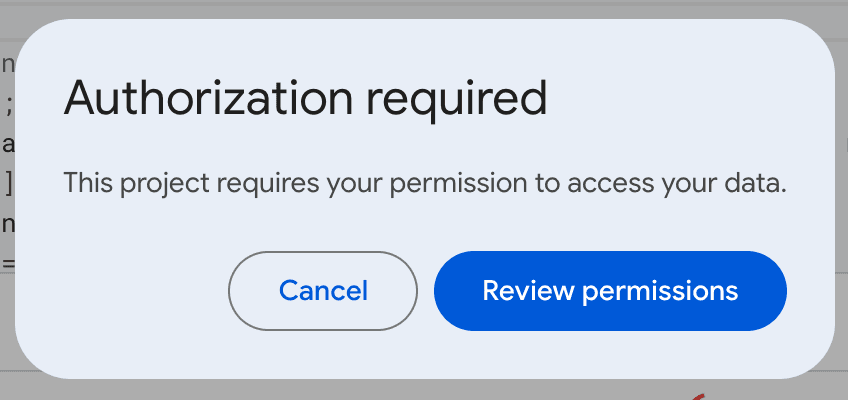Click the word "This" starting the message
848x400 pixels.
(x=84, y=184)
